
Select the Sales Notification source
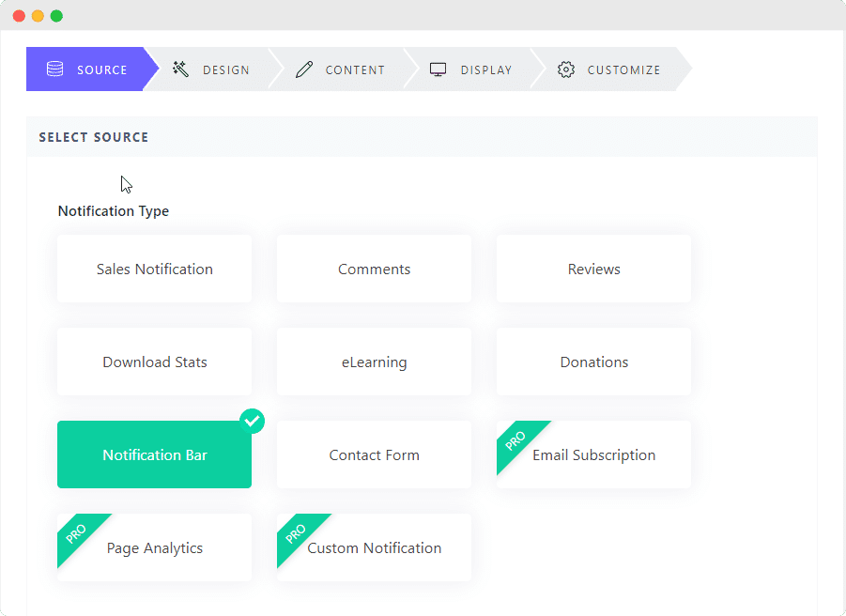[154, 269]
